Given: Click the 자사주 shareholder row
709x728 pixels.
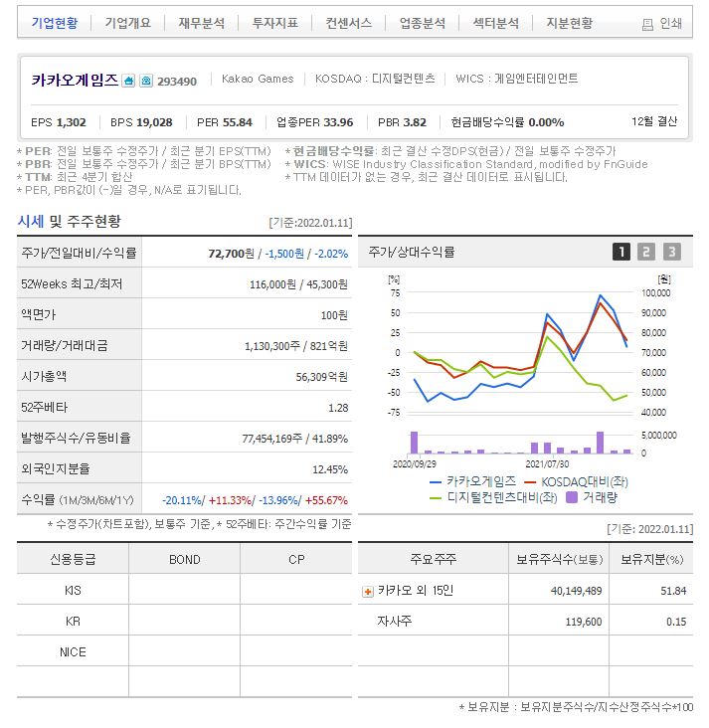Looking at the screenshot, I should (x=526, y=622).
